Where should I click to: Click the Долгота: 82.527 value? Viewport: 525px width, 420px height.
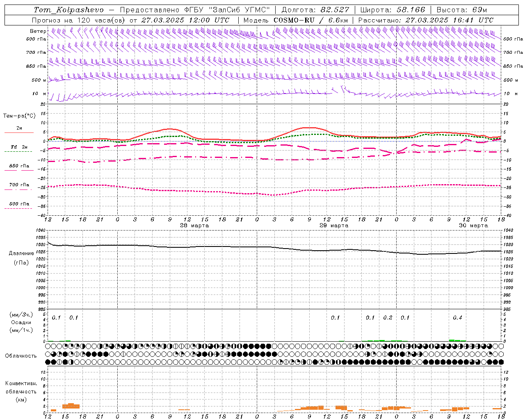tap(315, 10)
